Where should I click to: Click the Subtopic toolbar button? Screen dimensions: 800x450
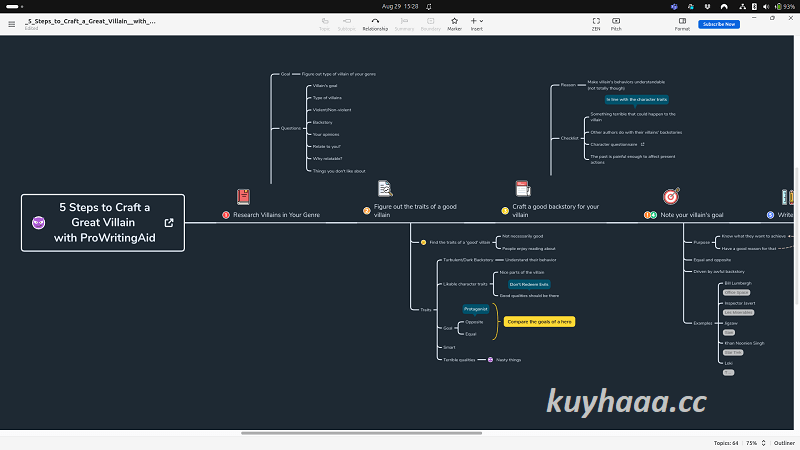[x=346, y=24]
